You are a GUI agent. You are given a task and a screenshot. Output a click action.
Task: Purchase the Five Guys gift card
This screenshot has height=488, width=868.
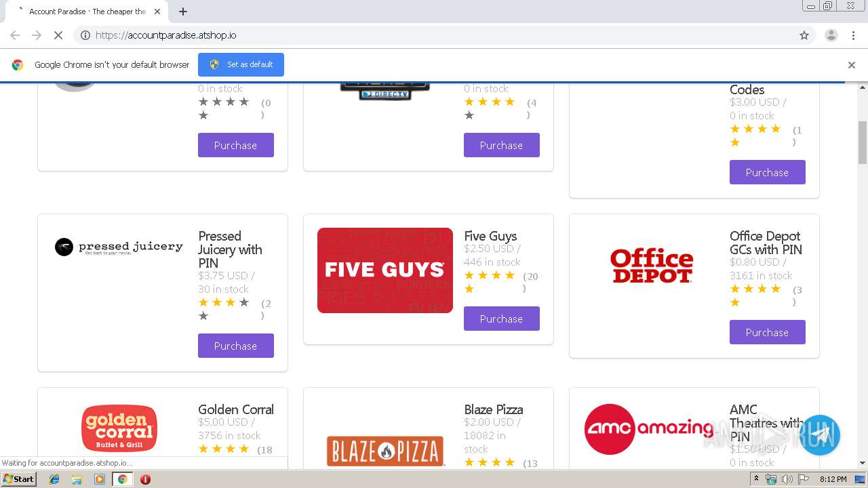click(x=502, y=319)
